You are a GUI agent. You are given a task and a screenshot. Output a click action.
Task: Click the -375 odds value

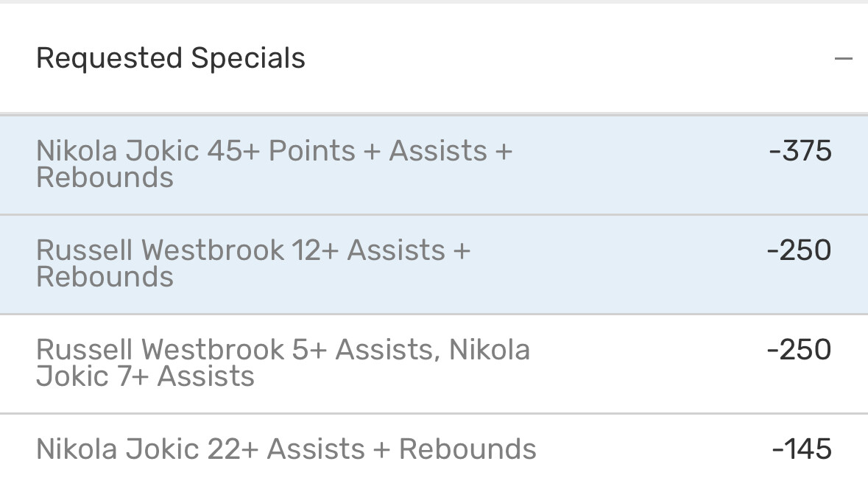click(800, 151)
